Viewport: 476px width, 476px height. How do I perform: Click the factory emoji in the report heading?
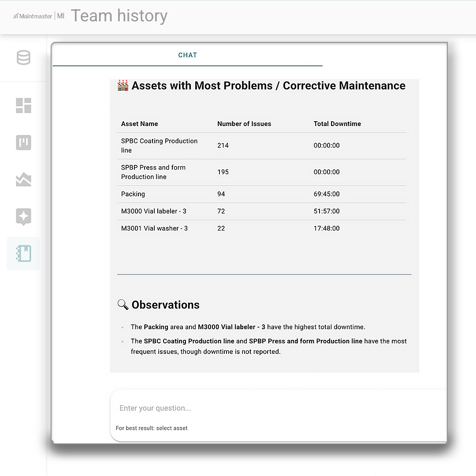pyautogui.click(x=123, y=86)
